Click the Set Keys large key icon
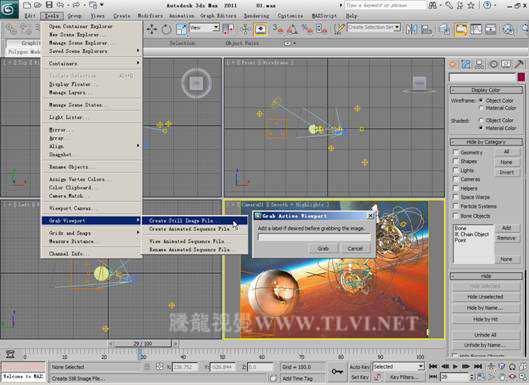The image size is (529, 385). [337, 372]
